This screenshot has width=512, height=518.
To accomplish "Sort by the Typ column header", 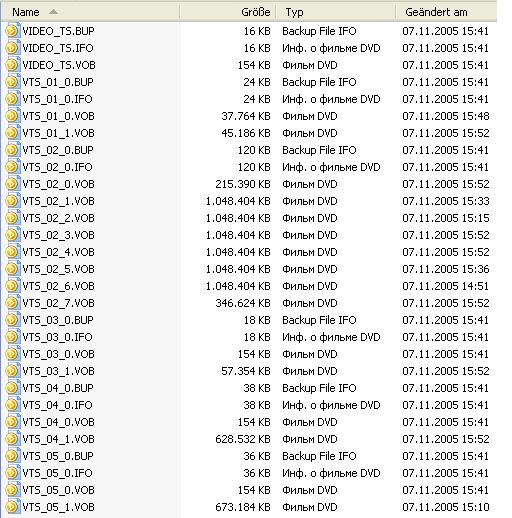I will pos(336,12).
